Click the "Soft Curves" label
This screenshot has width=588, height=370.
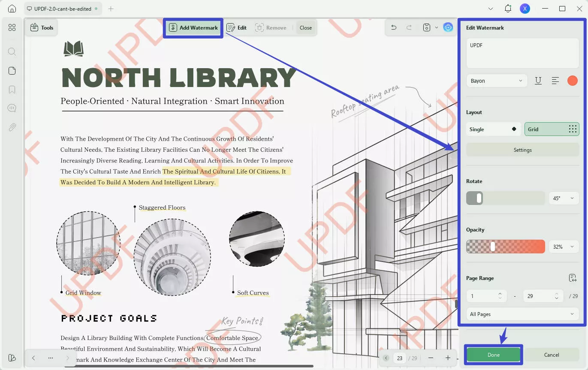pos(253,293)
